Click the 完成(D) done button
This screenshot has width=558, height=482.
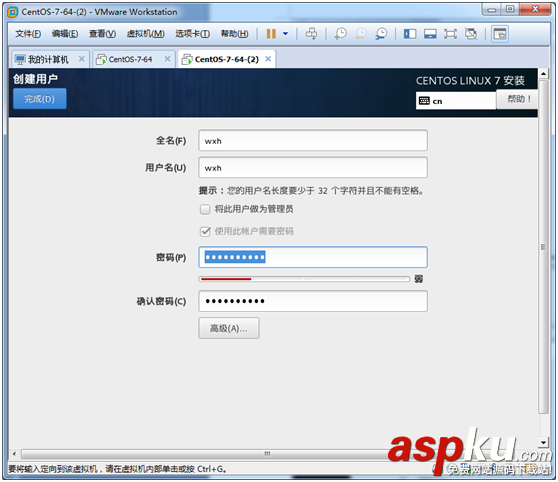pyautogui.click(x=40, y=99)
